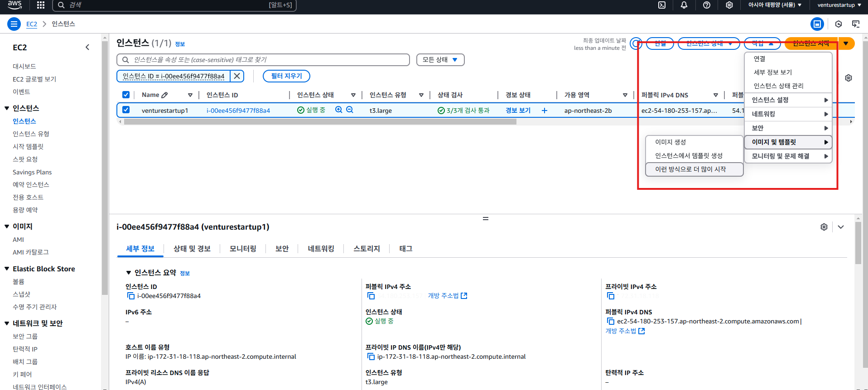This screenshot has height=390, width=868.
Task: Click the sidebar vertical scrollbar
Action: [x=105, y=168]
